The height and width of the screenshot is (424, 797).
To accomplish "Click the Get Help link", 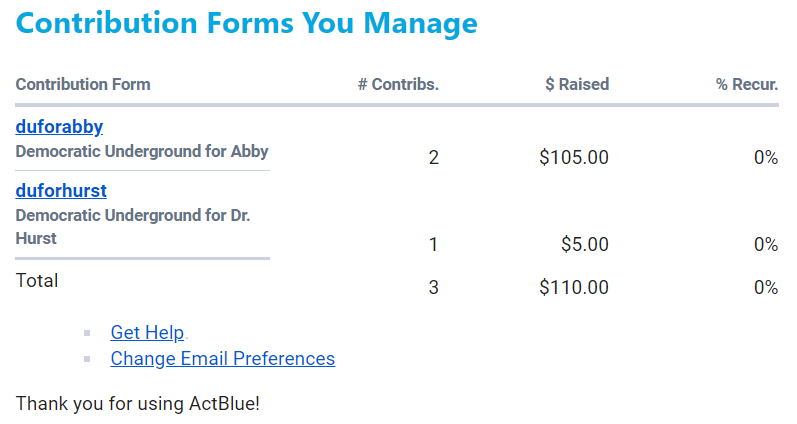I will pyautogui.click(x=148, y=333).
